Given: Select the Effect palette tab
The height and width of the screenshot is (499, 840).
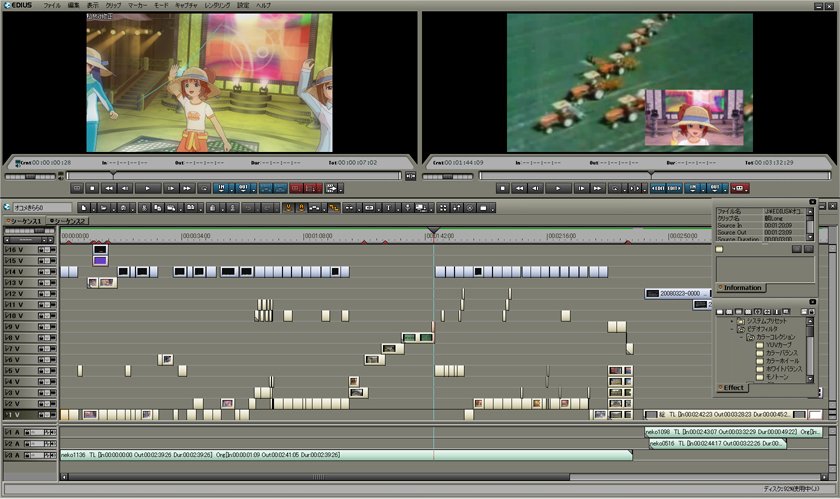Looking at the screenshot, I should click(x=731, y=388).
